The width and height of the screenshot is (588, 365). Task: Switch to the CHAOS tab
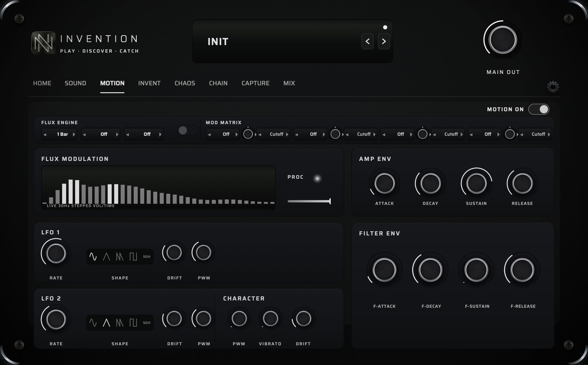click(x=185, y=83)
